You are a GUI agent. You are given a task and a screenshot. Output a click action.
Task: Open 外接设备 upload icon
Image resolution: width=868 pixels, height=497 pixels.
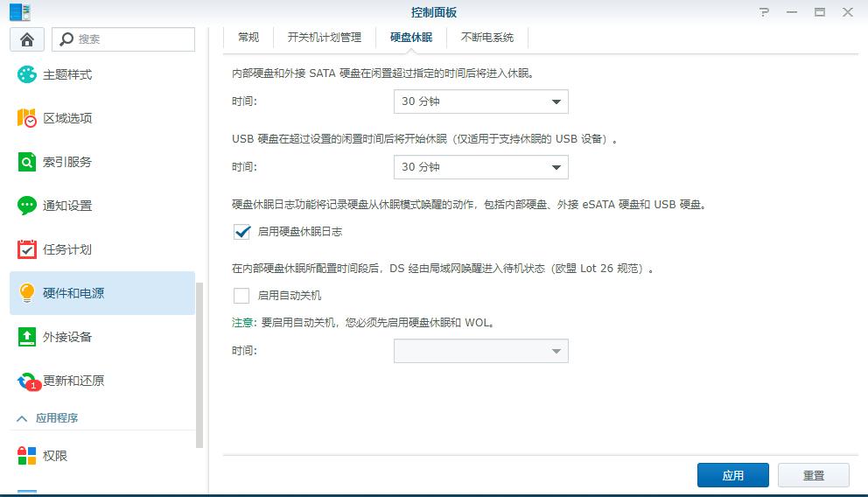[26, 337]
